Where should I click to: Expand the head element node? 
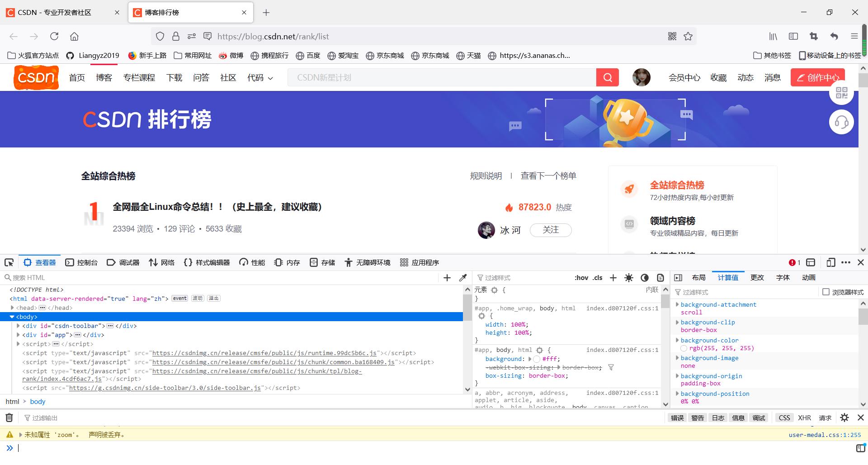click(x=13, y=308)
